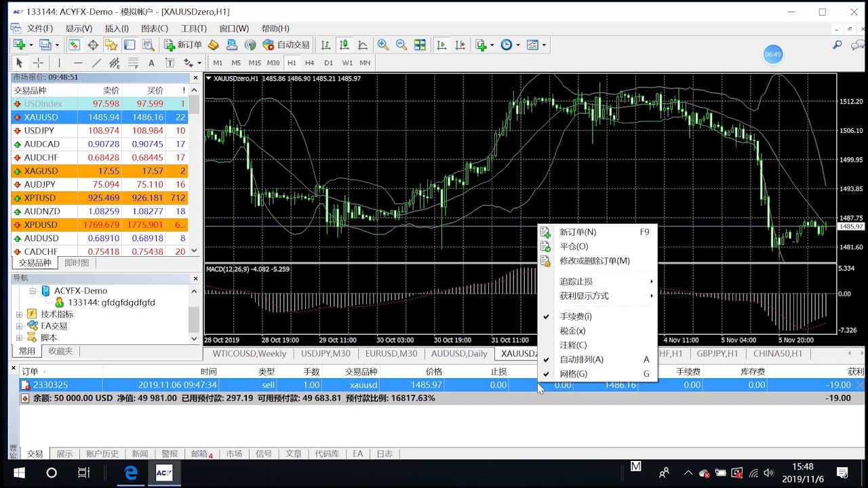Close the Market Watch panel
Image resolution: width=868 pixels, height=488 pixels.
(195, 77)
